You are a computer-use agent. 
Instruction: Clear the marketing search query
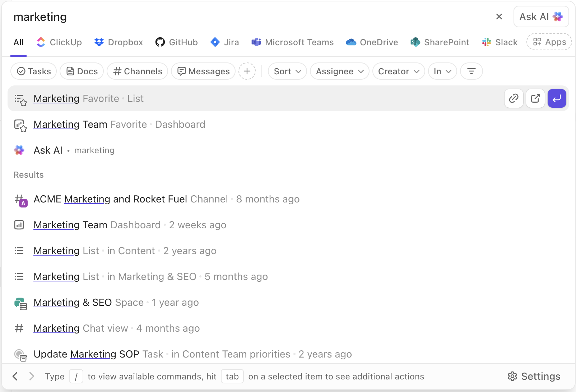(x=499, y=16)
